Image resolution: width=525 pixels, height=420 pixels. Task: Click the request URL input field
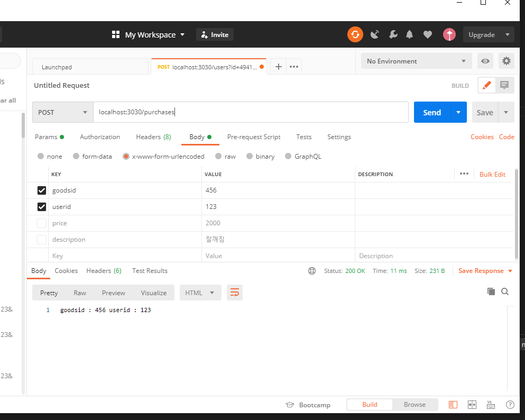tap(251, 112)
